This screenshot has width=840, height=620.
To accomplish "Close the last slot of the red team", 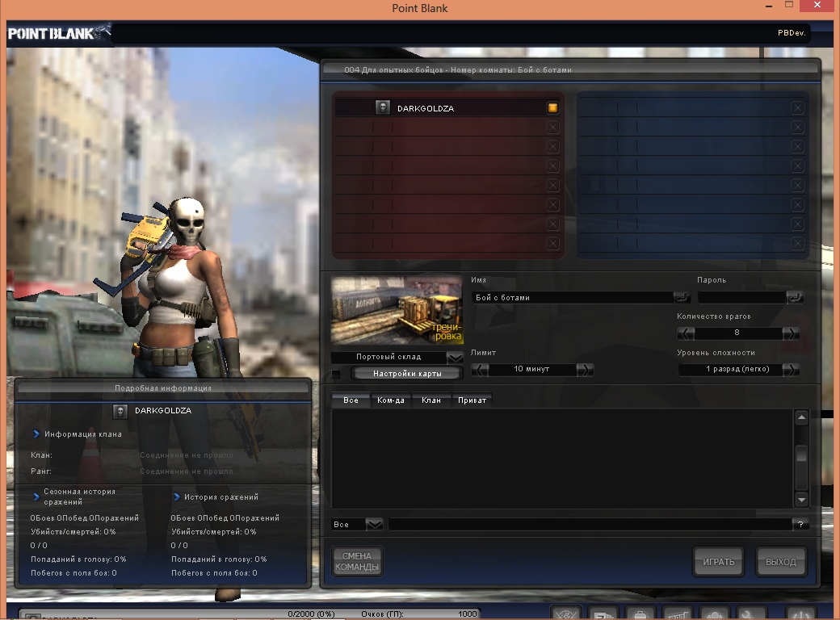I will [x=552, y=244].
